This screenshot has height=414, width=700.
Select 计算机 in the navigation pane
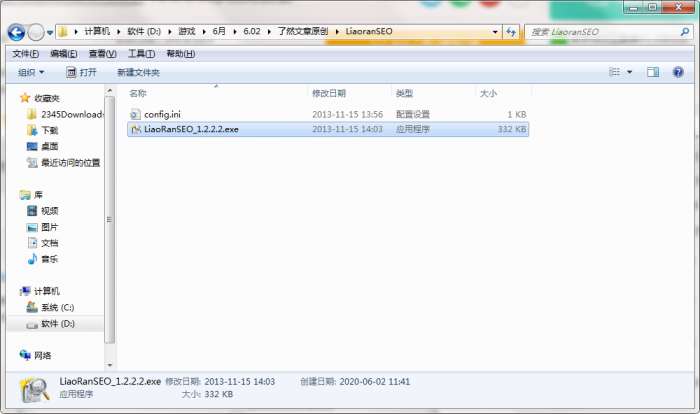pos(46,291)
